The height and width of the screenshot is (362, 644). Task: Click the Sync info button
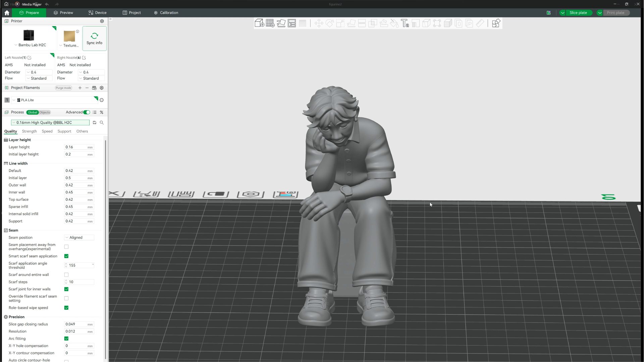[94, 39]
